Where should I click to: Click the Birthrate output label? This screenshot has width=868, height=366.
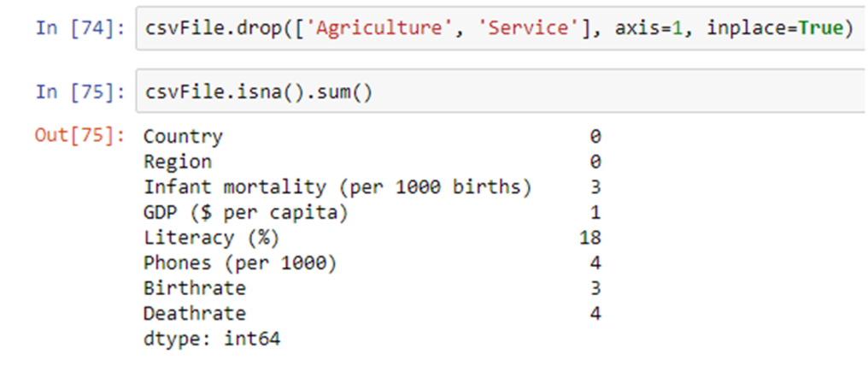coord(194,288)
